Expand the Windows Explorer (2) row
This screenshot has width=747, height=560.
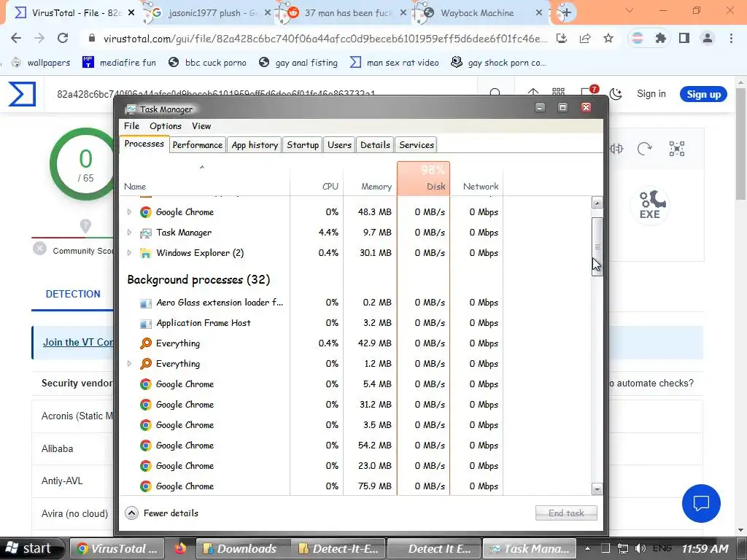point(129,253)
